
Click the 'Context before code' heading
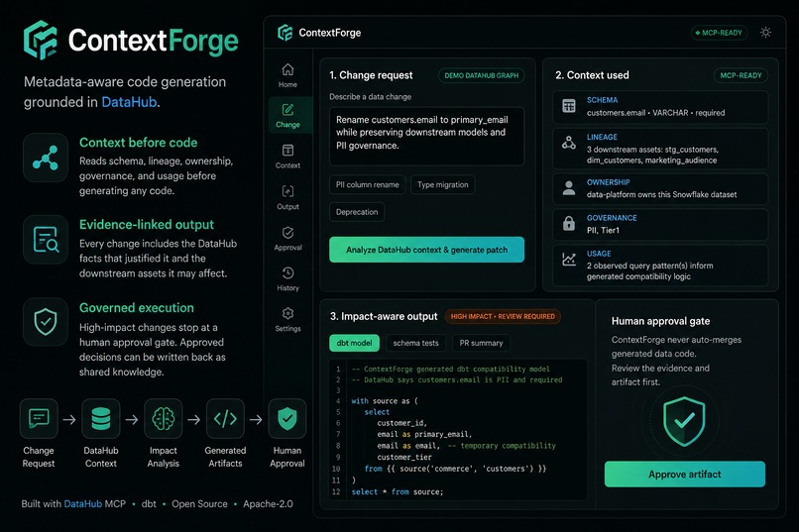138,143
